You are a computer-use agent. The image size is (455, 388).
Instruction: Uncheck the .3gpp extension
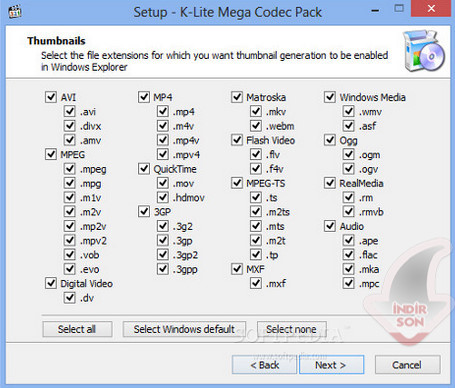163,269
